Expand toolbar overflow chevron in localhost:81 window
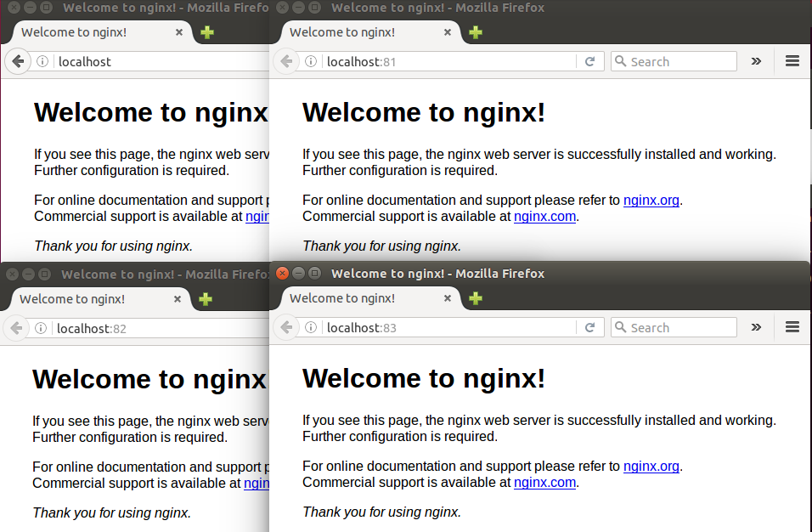The image size is (812, 532). (x=756, y=61)
